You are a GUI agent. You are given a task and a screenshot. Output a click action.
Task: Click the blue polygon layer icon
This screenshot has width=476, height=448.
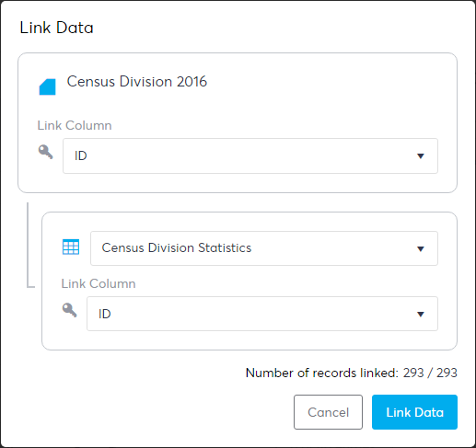point(47,86)
